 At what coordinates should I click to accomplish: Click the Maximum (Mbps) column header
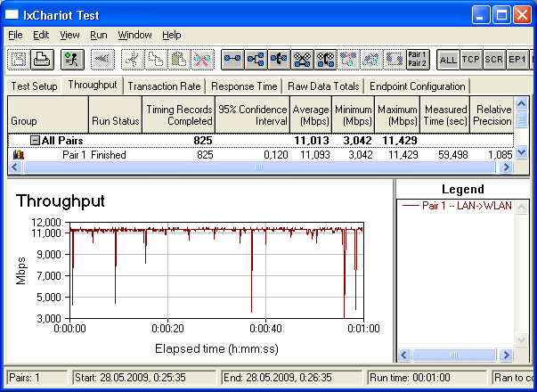point(397,115)
